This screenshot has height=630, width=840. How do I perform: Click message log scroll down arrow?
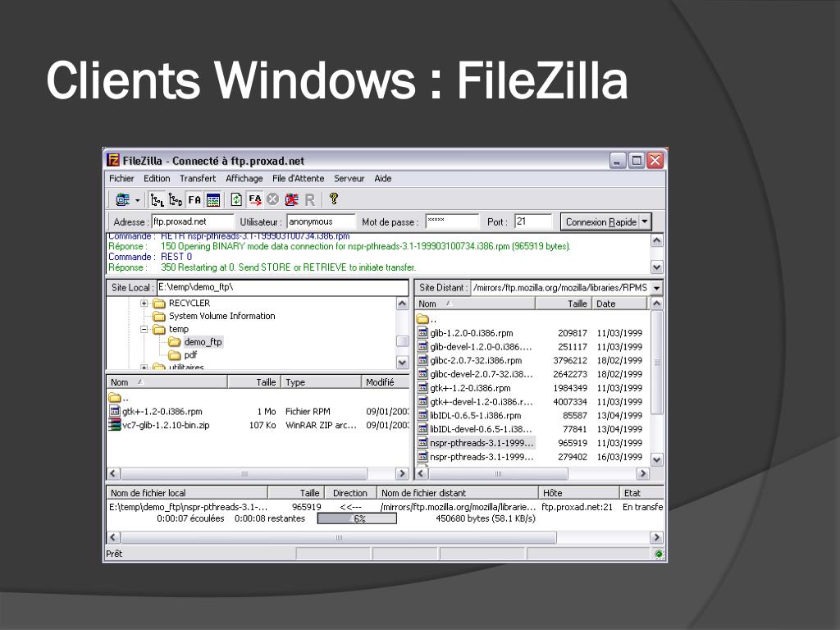click(x=657, y=267)
